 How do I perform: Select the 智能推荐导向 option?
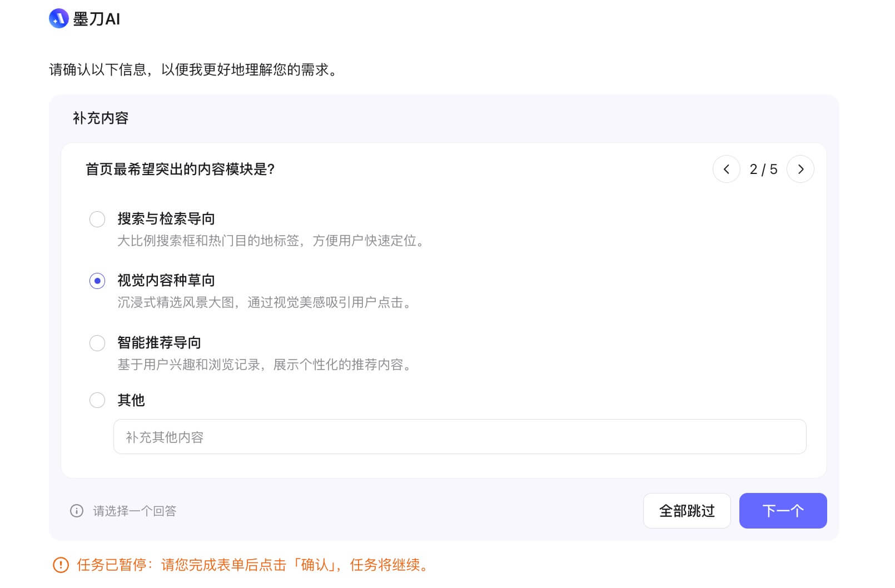coord(97,343)
